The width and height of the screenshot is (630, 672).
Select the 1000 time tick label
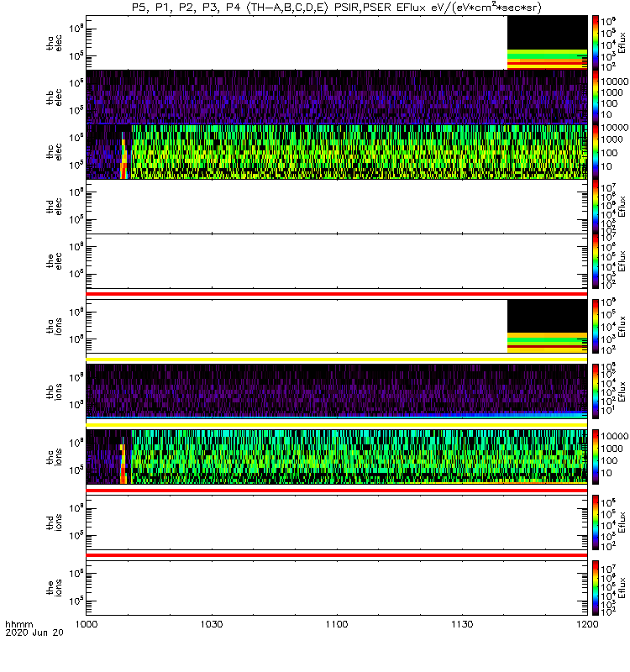pos(87,624)
